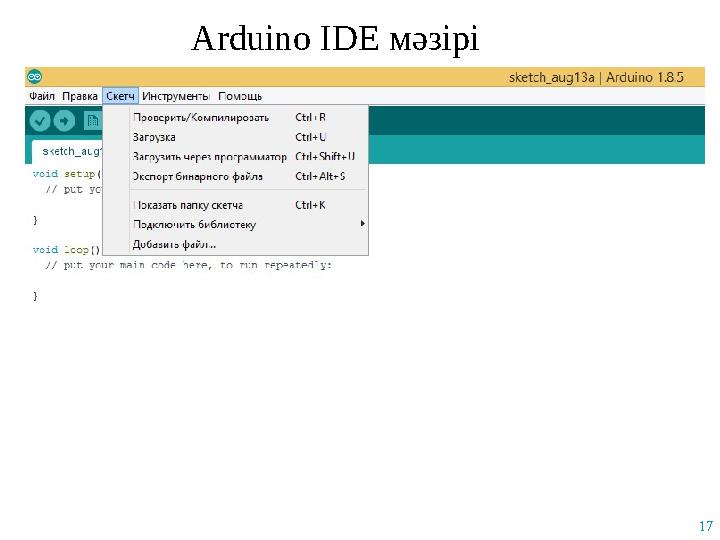This screenshot has width=720, height=540.
Task: Open the Помощь menu
Action: (x=240, y=96)
